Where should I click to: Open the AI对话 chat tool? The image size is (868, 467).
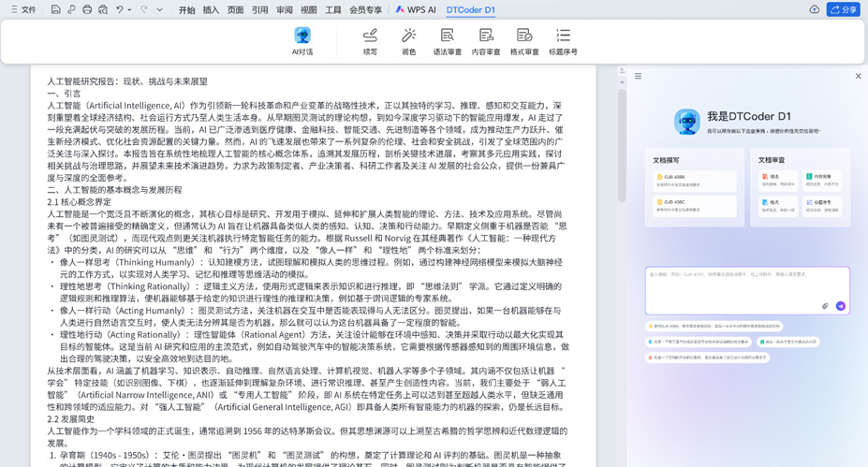coord(302,40)
